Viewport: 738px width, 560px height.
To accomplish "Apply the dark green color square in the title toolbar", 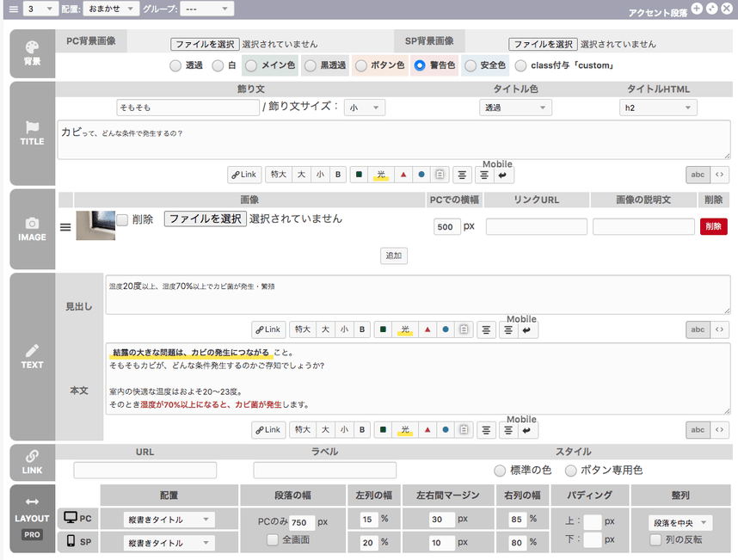I will 359,175.
